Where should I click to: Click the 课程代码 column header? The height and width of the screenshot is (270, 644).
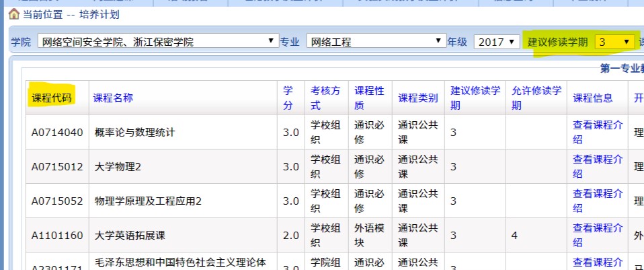pyautogui.click(x=51, y=98)
